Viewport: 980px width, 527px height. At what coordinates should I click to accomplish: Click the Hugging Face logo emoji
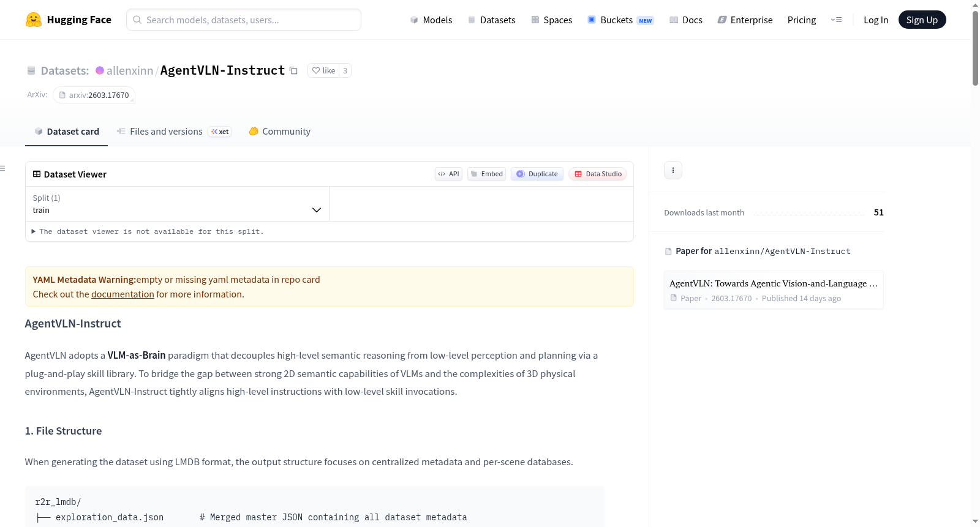tap(34, 20)
